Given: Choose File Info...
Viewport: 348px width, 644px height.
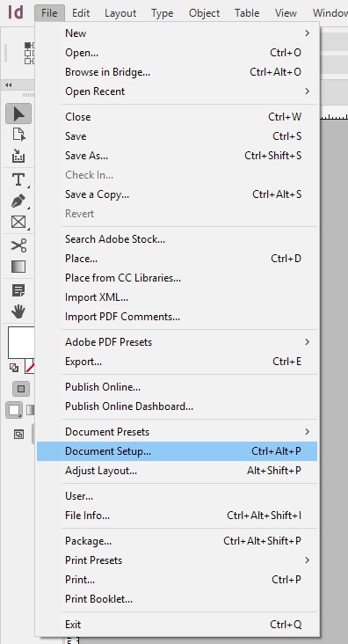Looking at the screenshot, I should tap(177, 515).
